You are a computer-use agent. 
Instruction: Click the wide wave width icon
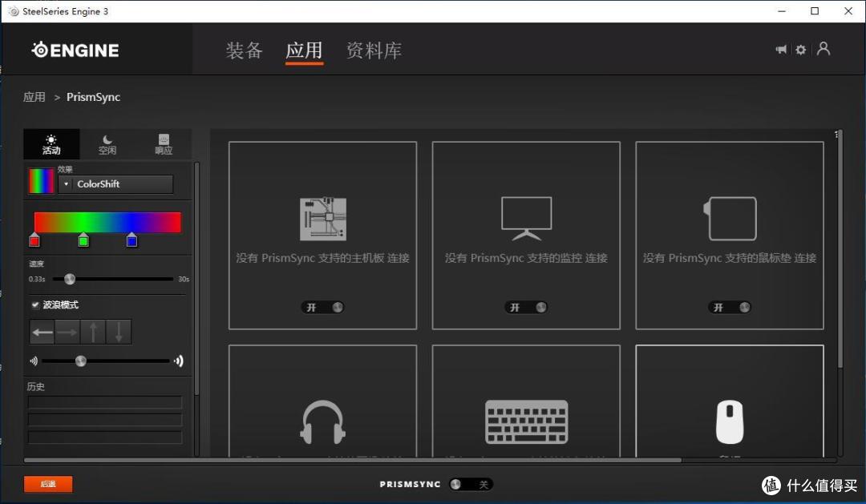click(x=178, y=361)
